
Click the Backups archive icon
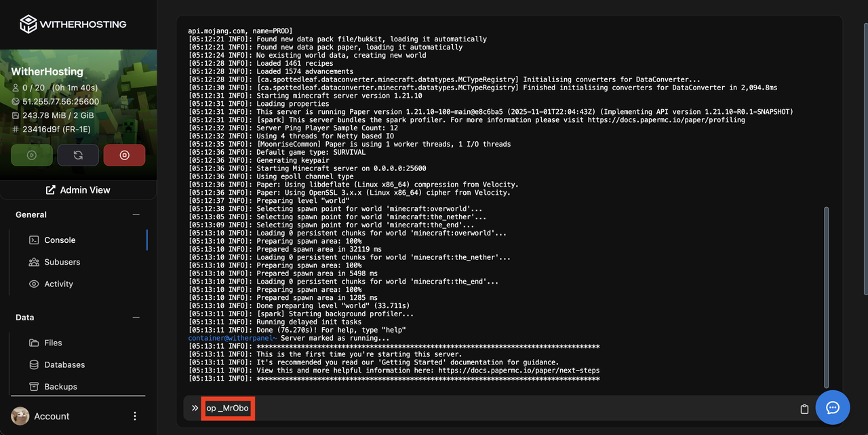(x=34, y=386)
